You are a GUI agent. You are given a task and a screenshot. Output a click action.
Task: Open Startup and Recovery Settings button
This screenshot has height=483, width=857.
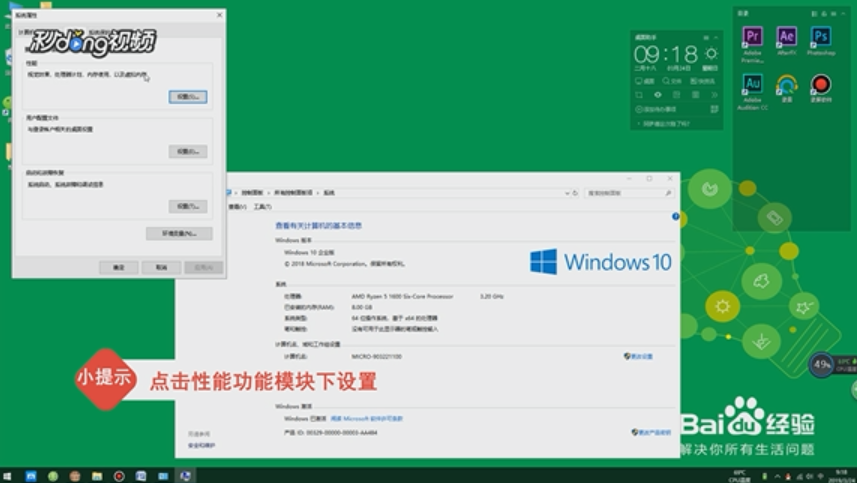point(187,206)
